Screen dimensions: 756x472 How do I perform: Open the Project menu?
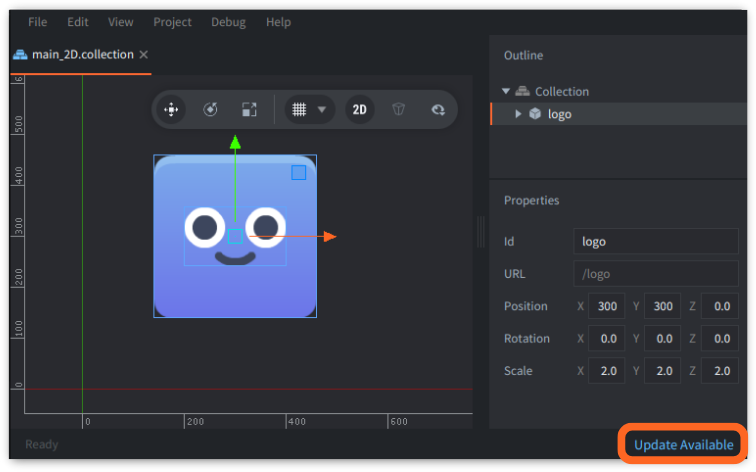point(172,21)
